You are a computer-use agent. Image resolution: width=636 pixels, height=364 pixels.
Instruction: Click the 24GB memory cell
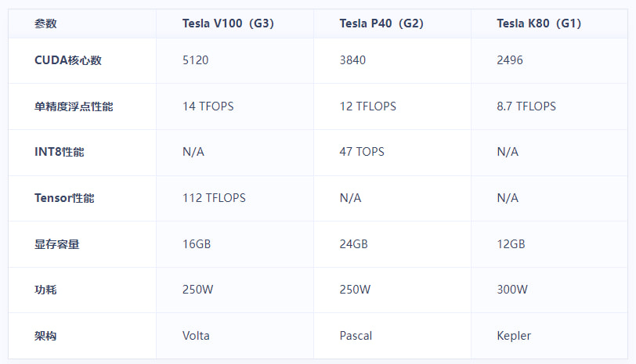pos(354,244)
